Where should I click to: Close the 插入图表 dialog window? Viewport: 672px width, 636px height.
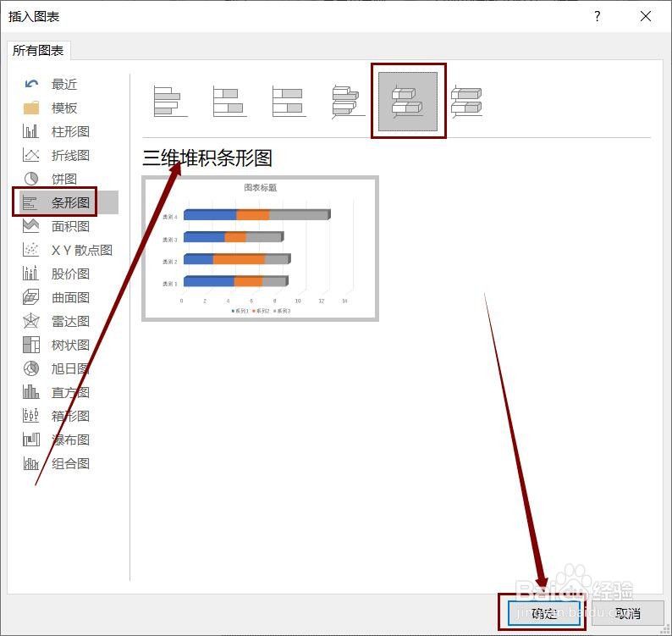click(x=646, y=16)
